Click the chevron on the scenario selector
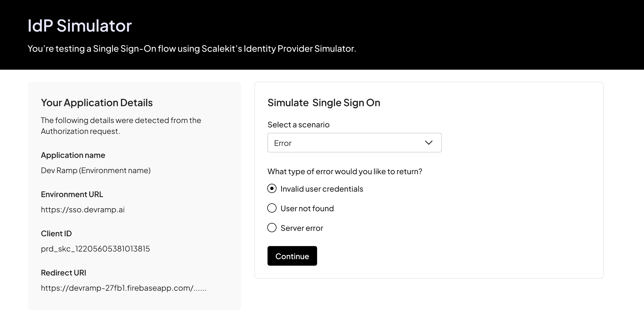Image resolution: width=644 pixels, height=331 pixels. (x=429, y=143)
